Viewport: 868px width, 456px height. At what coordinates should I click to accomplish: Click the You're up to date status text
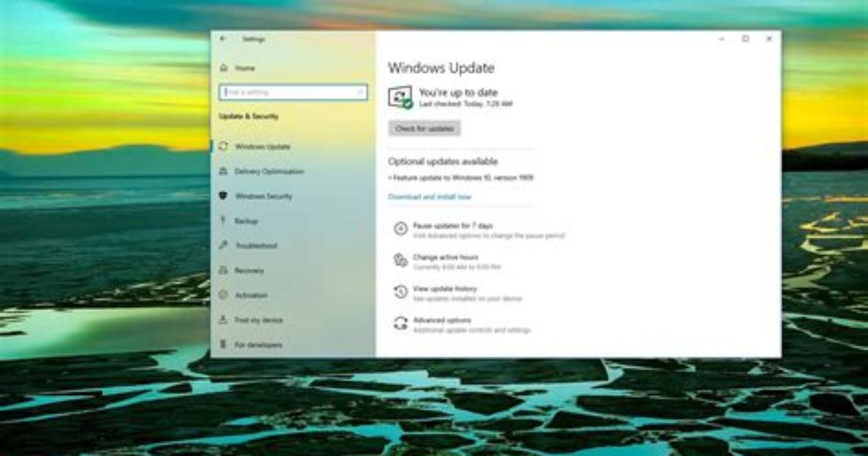[459, 92]
